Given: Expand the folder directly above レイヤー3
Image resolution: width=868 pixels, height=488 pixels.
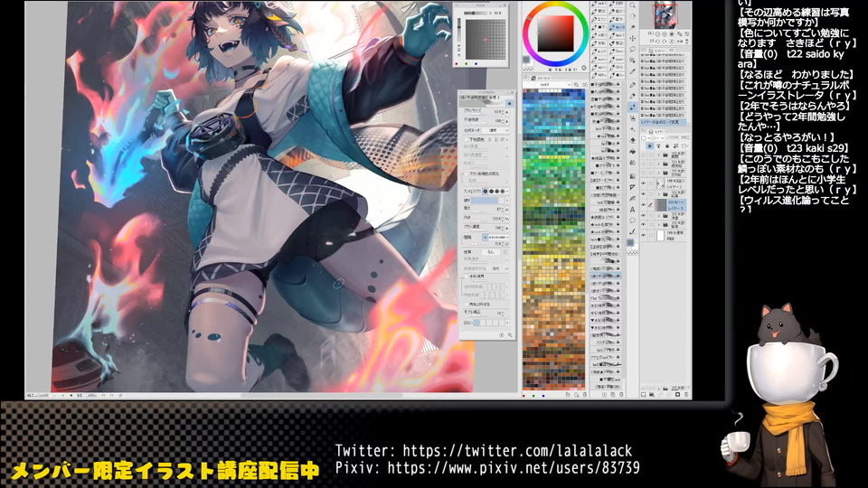Looking at the screenshot, I should [659, 193].
